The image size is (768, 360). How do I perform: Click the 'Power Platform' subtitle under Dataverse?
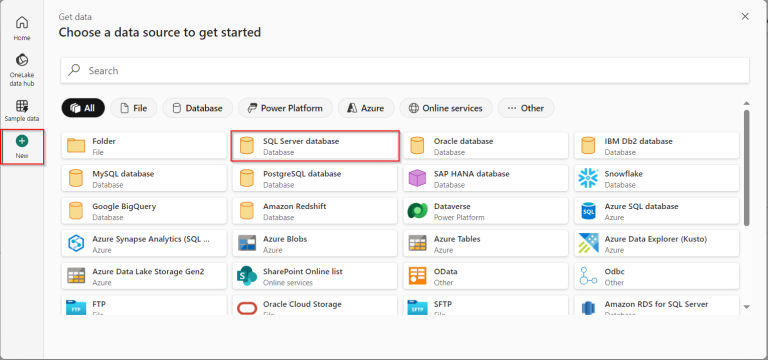pyautogui.click(x=459, y=217)
